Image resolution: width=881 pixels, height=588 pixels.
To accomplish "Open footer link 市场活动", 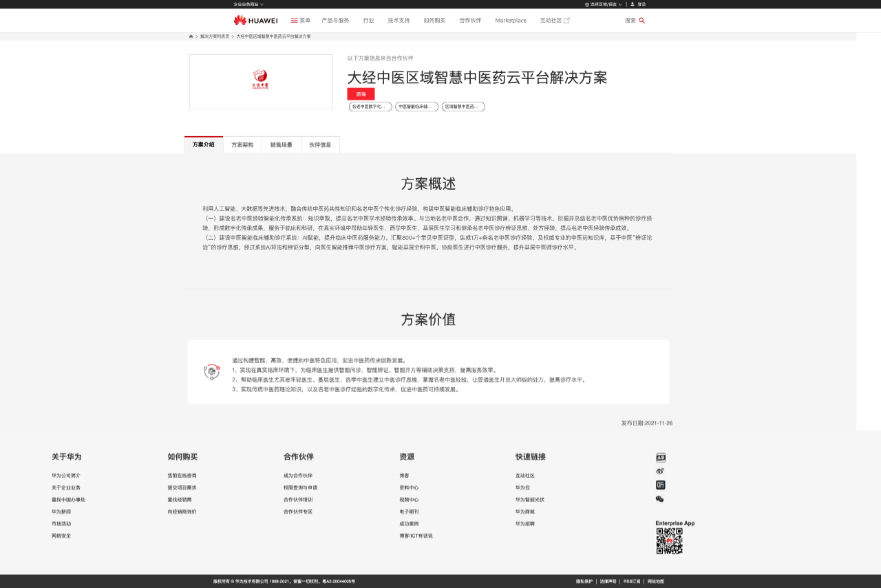I will pos(61,524).
